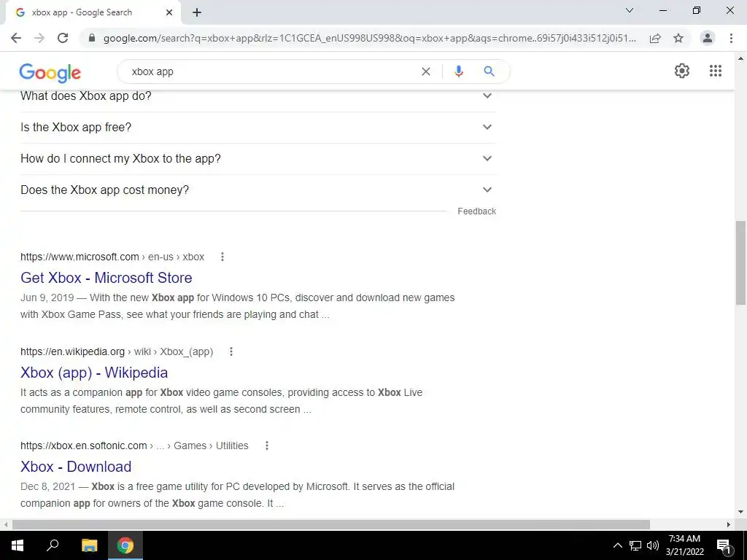Click the scroll right arrow
Viewport: 747px width, 560px height.
[x=729, y=524]
